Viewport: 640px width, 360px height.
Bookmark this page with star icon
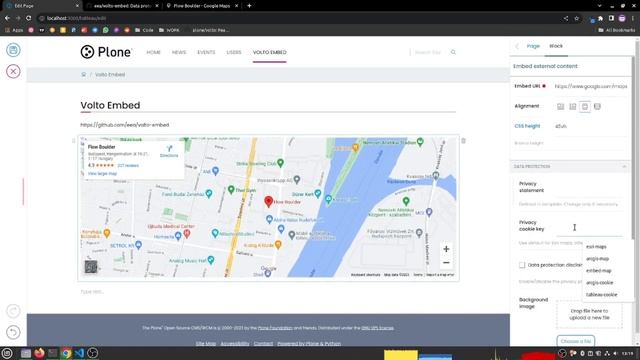pyautogui.click(x=576, y=18)
